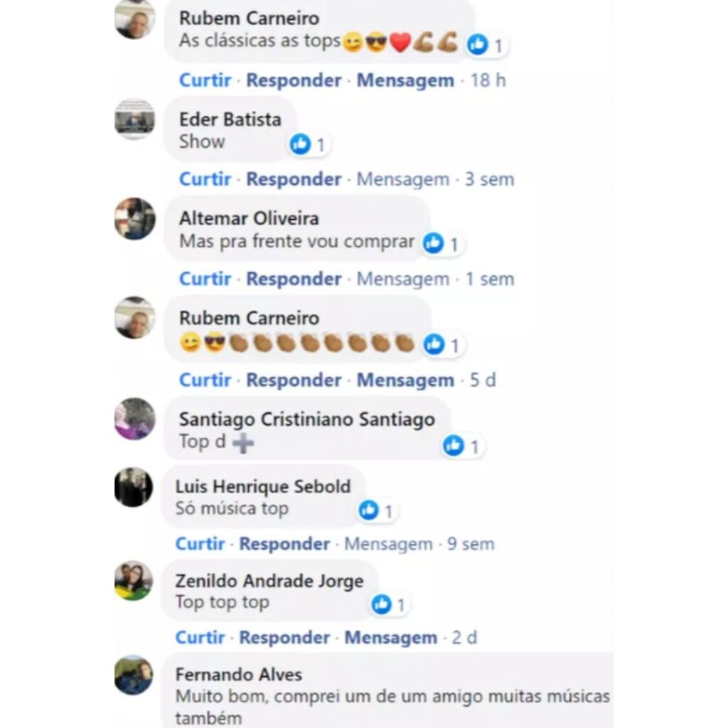Open Fernando Alves's profile picture
Image resolution: width=728 pixels, height=728 pixels.
coord(134,675)
